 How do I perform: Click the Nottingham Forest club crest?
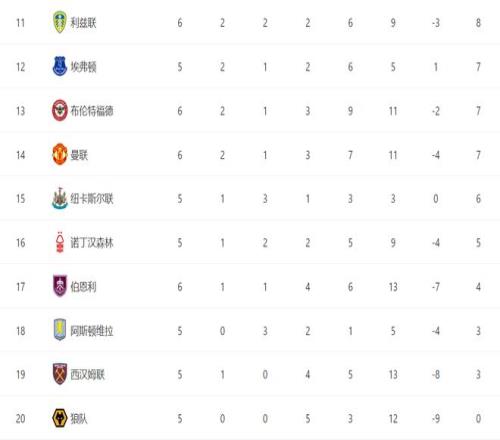60,242
